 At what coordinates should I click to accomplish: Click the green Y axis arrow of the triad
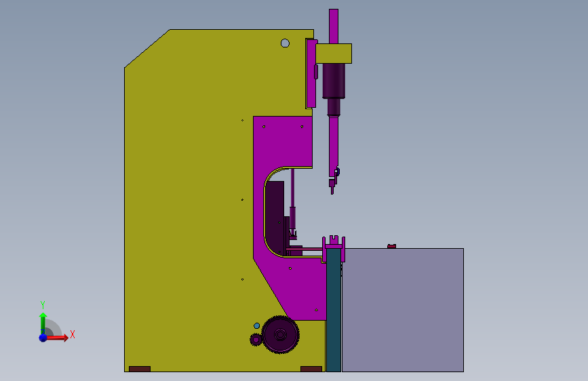43,323
